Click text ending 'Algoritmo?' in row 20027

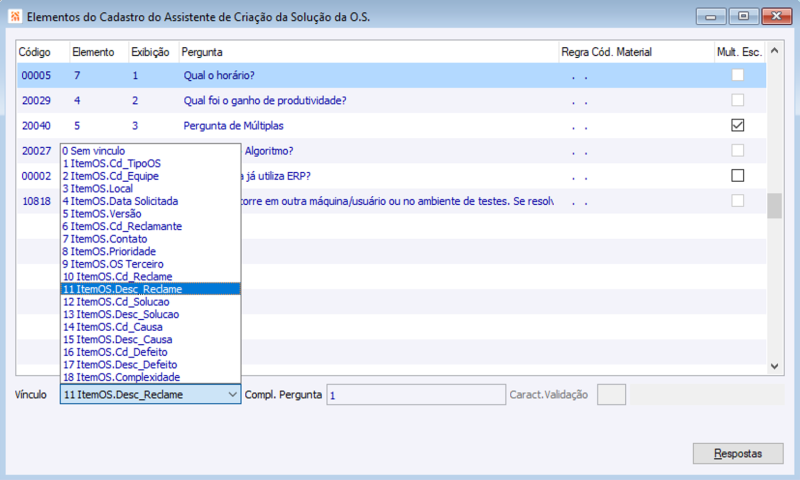tap(269, 151)
